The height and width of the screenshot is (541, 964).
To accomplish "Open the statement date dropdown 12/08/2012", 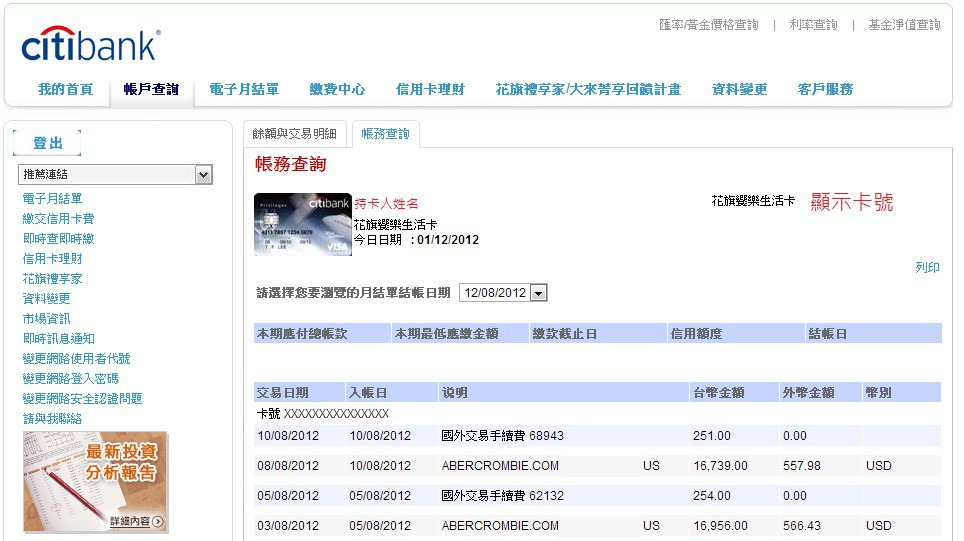I will 503,293.
